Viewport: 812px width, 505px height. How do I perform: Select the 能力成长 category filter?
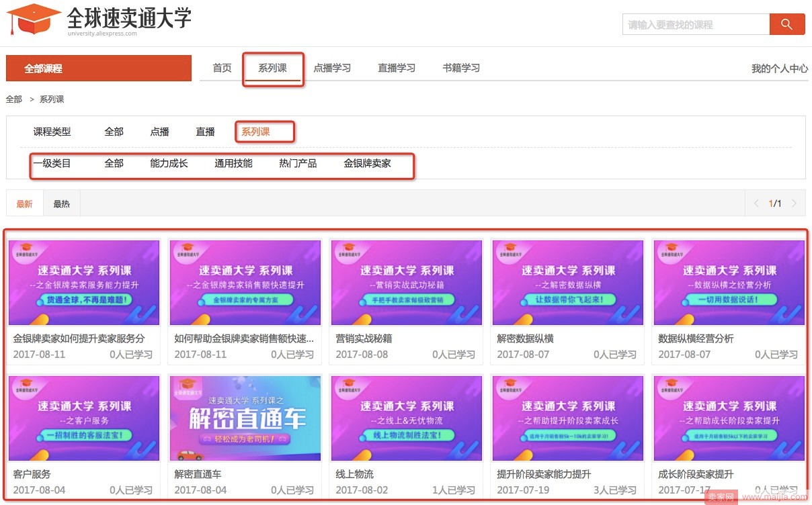coord(169,163)
